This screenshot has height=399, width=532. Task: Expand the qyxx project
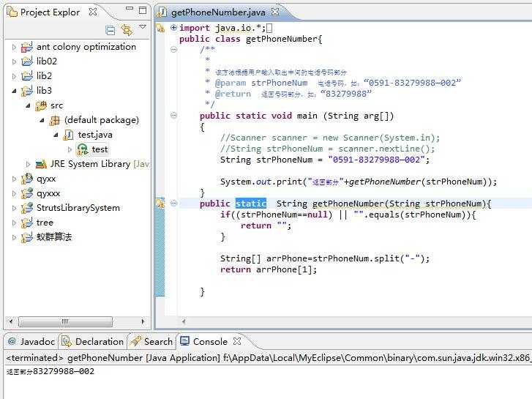(14, 179)
